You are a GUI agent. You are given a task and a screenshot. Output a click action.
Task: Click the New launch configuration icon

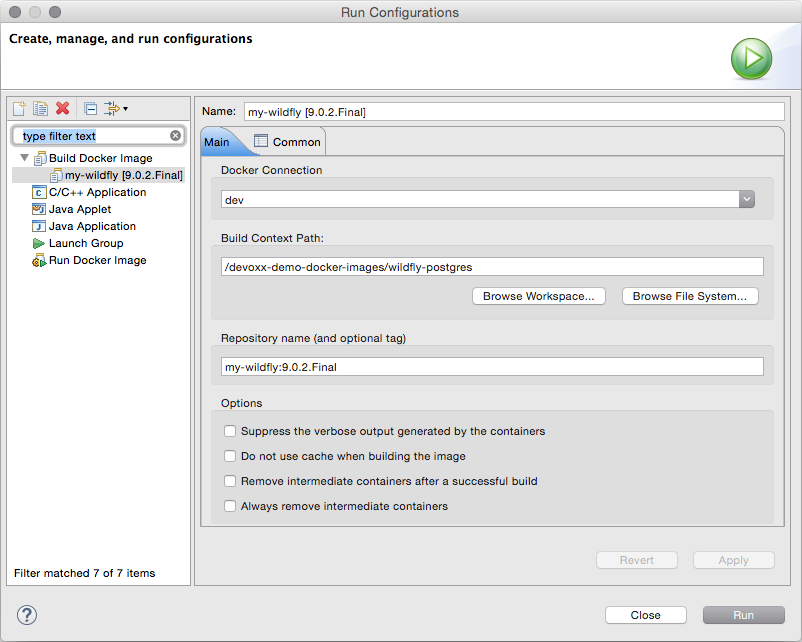(x=20, y=108)
